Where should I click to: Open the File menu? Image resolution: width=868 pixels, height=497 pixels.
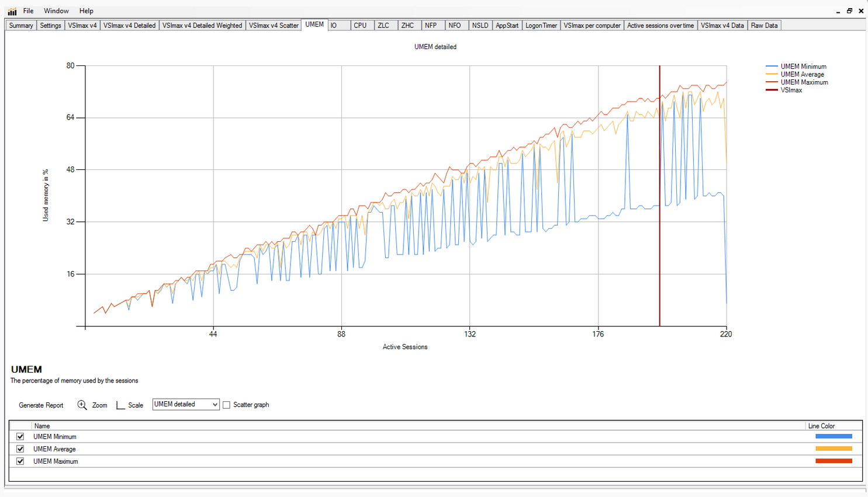point(28,11)
